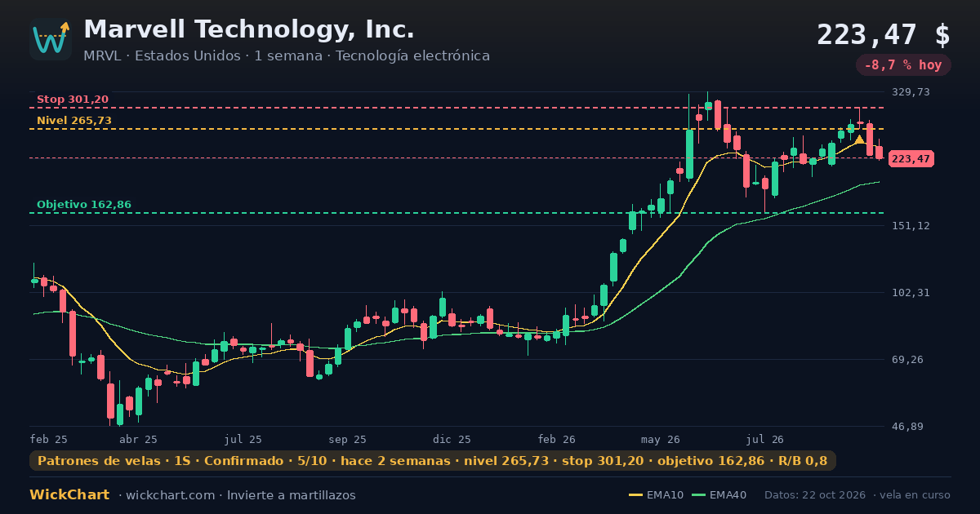Click the feb 26 date axis label
Screen dimensions: 980x514
tap(557, 439)
